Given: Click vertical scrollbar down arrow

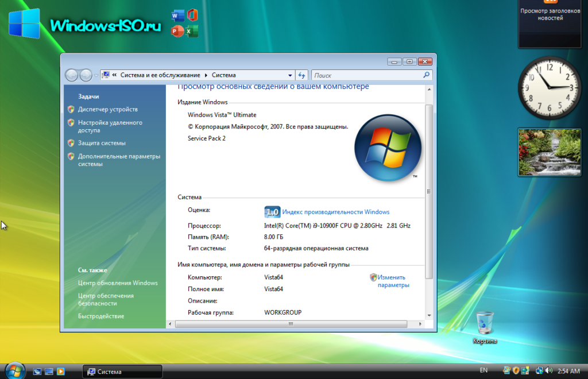Looking at the screenshot, I should 429,316.
